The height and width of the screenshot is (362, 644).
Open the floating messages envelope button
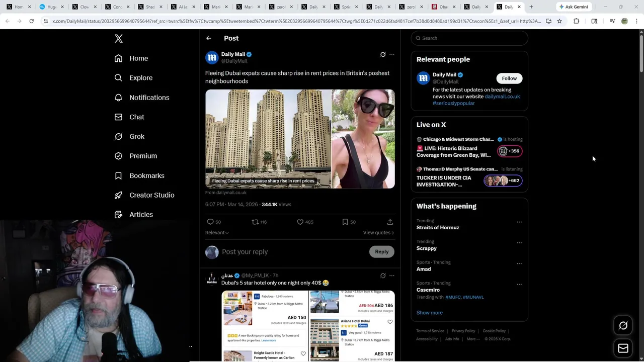[623, 348]
